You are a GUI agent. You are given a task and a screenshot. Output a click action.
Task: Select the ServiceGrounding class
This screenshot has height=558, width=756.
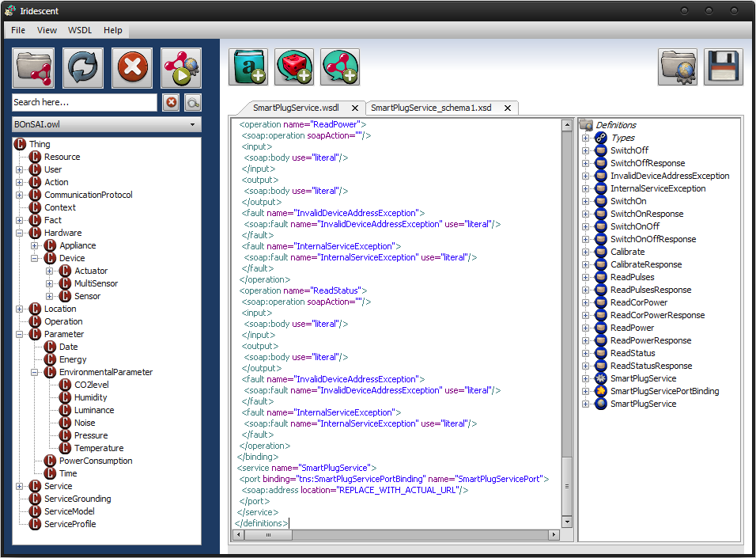[77, 499]
